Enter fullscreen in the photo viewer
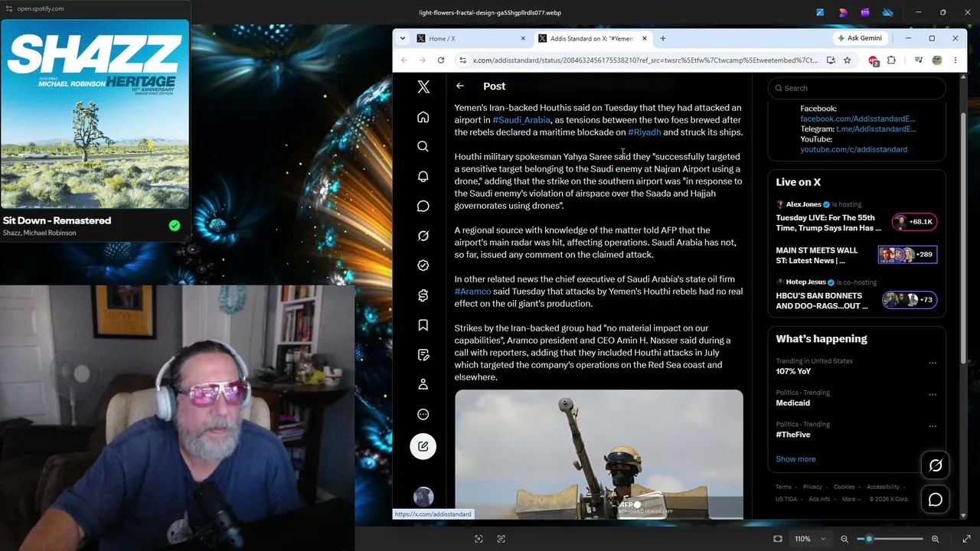The image size is (980, 551). (966, 539)
